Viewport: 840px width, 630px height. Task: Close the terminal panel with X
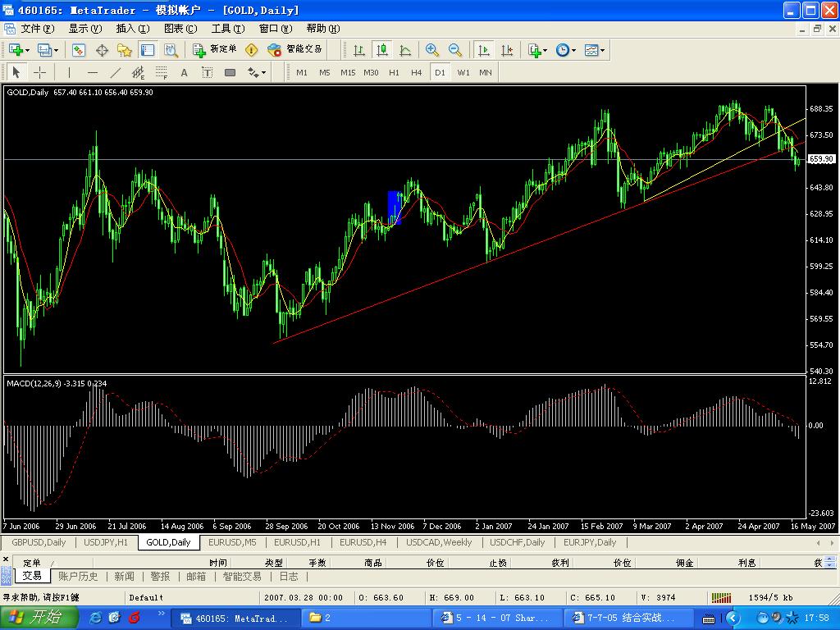coord(6,559)
